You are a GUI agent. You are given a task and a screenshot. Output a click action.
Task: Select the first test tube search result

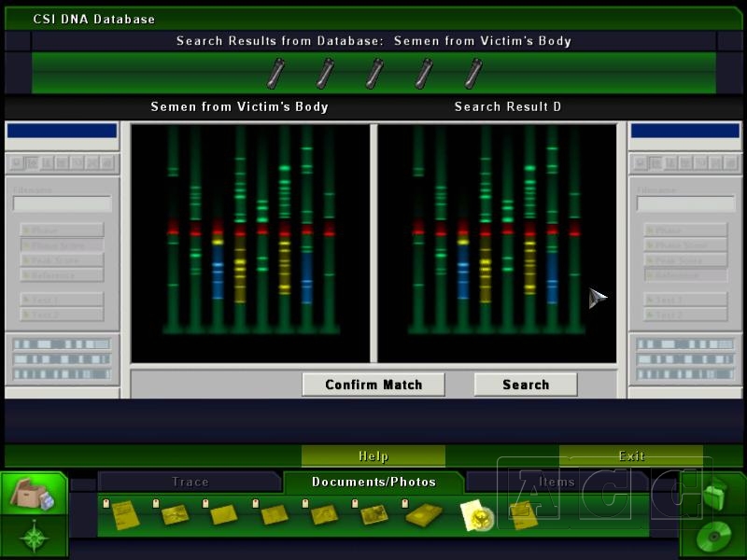(275, 74)
